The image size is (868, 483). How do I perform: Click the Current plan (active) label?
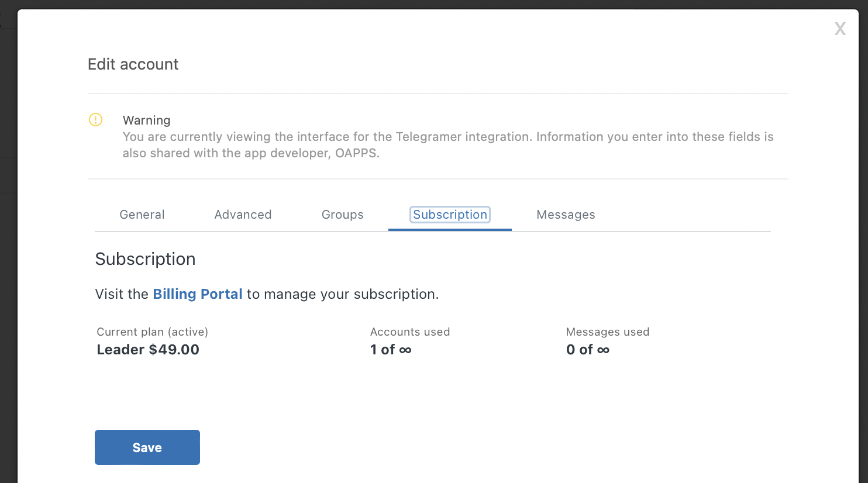(x=151, y=332)
